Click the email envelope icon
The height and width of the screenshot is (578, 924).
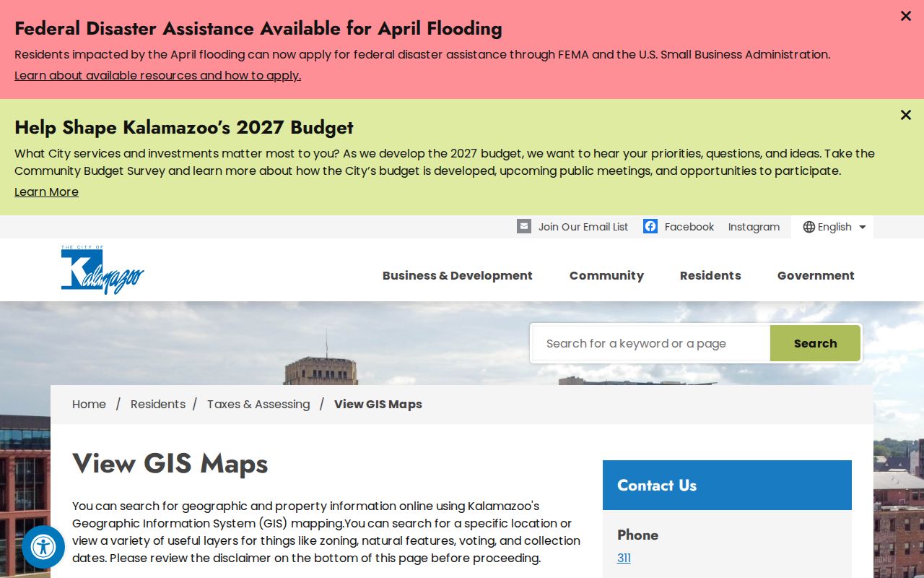[524, 226]
